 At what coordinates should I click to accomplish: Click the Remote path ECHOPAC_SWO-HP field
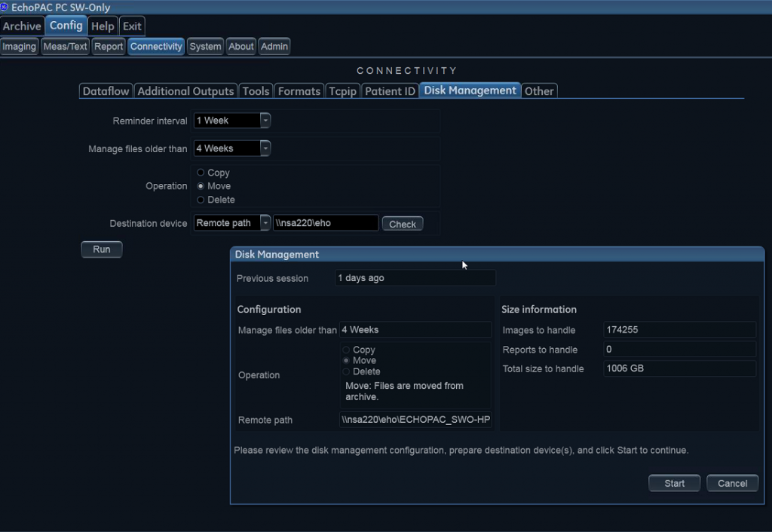pyautogui.click(x=415, y=420)
